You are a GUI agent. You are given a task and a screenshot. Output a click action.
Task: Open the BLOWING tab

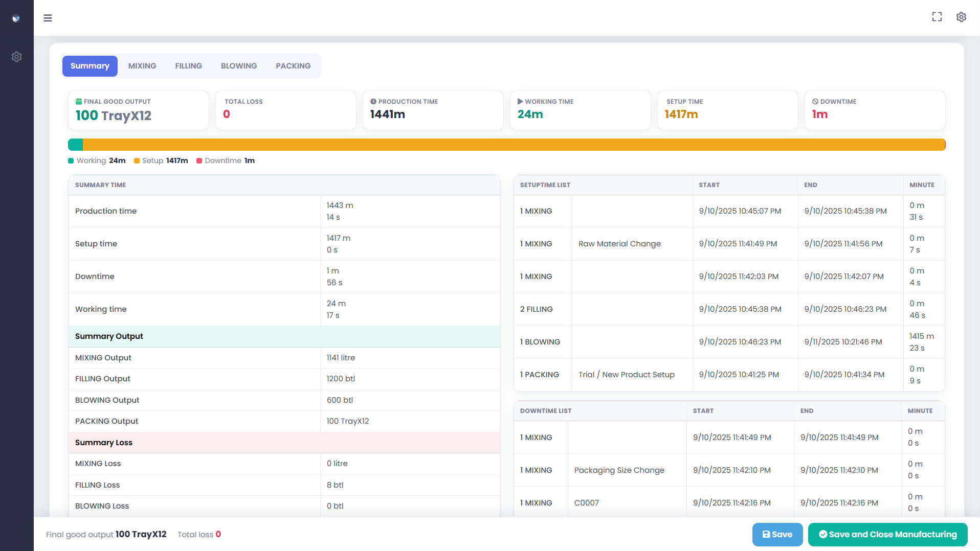[239, 66]
